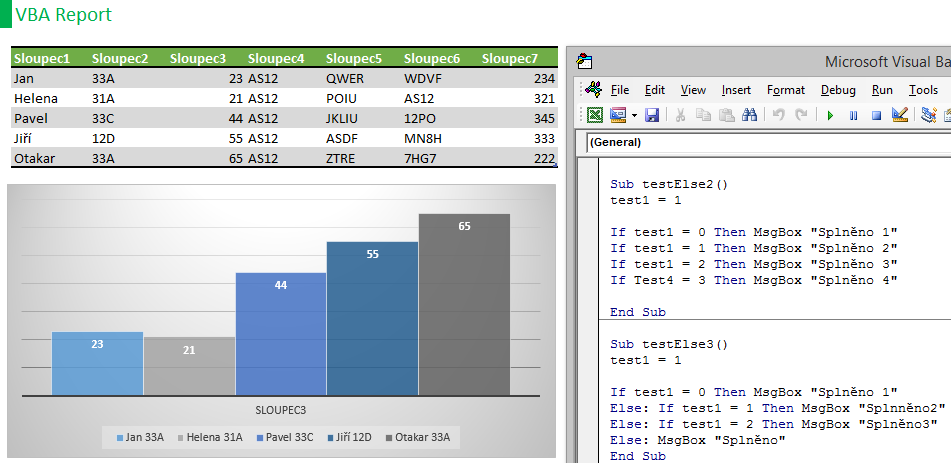Click the View Microsoft Excel toolbar icon
This screenshot has width=951, height=463.
[x=595, y=115]
